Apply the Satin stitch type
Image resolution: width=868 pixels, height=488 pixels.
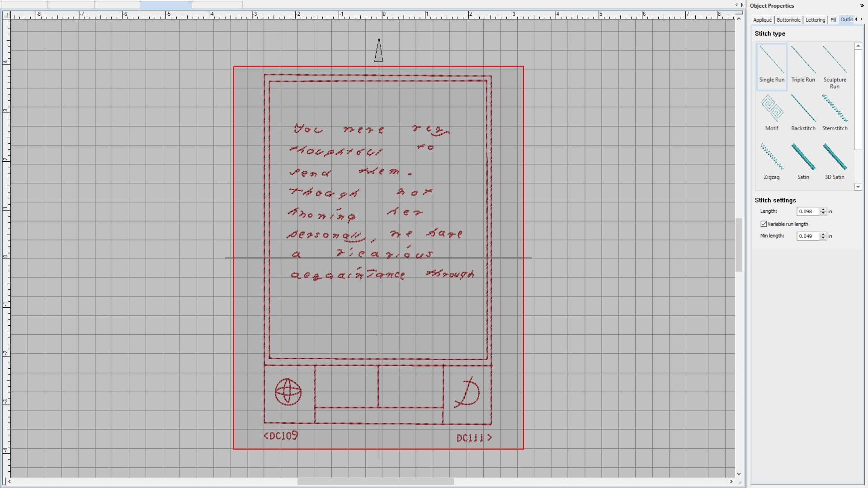click(x=803, y=161)
